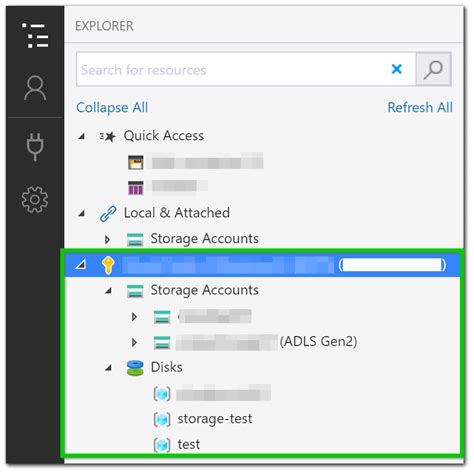Open the Connect plug icon

click(x=35, y=147)
